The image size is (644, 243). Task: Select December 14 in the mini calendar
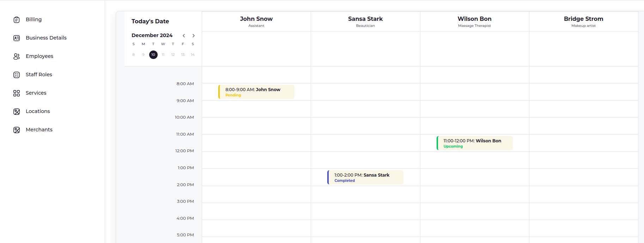pos(193,55)
